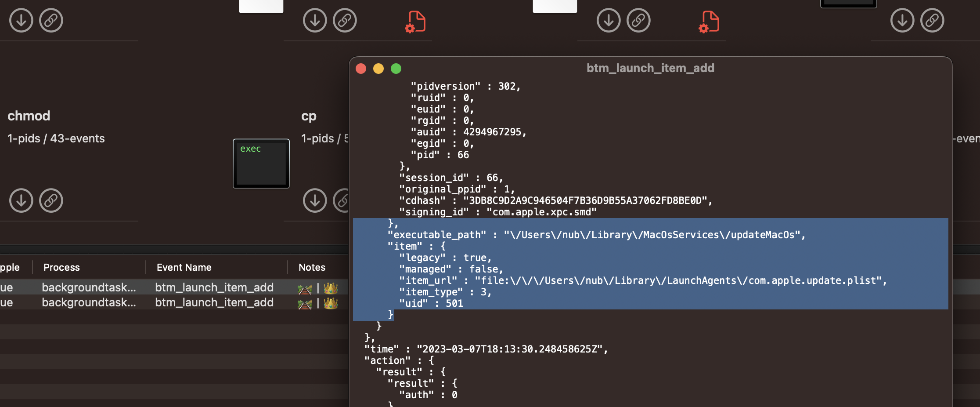
Task: Click link icon in card above chmod
Action: (x=51, y=20)
